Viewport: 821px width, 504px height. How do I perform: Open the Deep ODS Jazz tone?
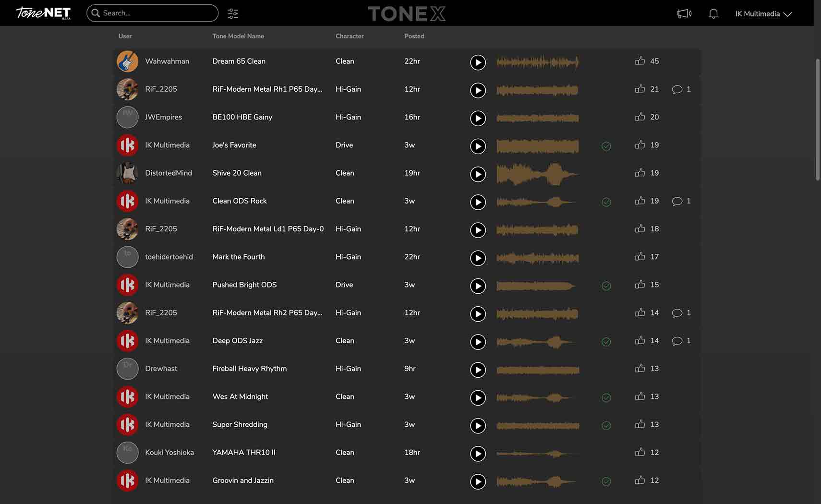237,341
